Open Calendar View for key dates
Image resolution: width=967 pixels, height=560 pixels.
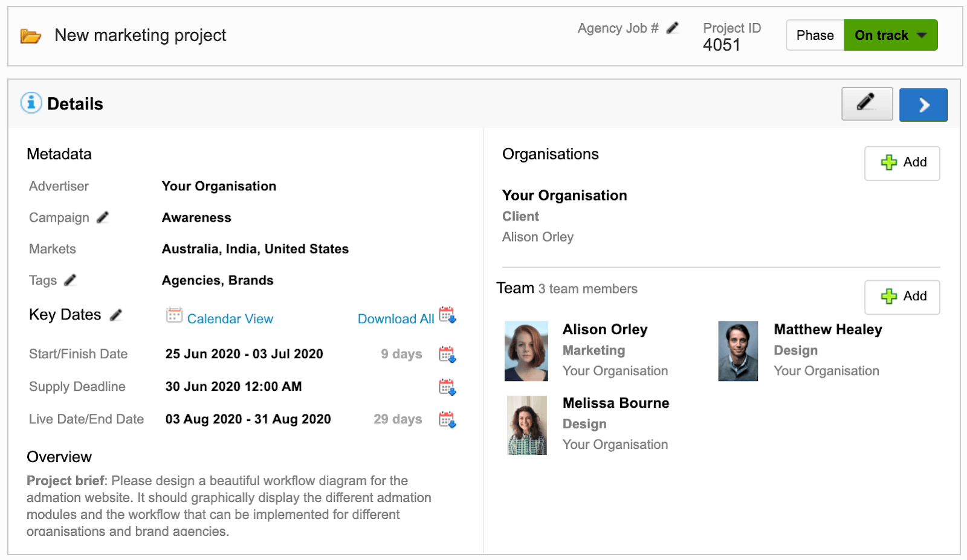point(230,318)
